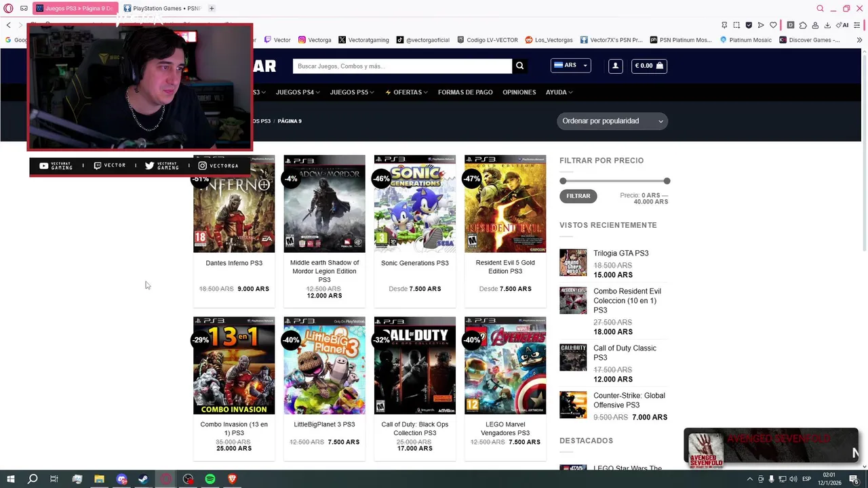Click the volume speaker tray icon
Screen dimensions: 868x488
pyautogui.click(x=793, y=479)
